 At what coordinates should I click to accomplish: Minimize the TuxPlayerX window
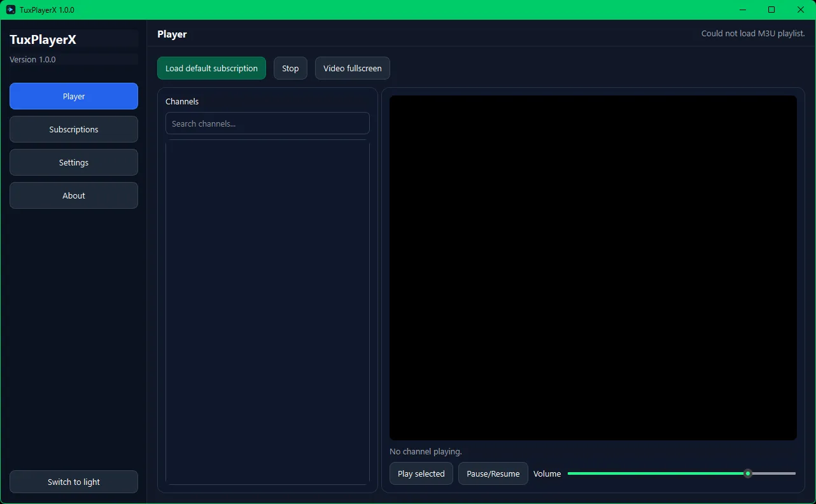[x=743, y=10]
